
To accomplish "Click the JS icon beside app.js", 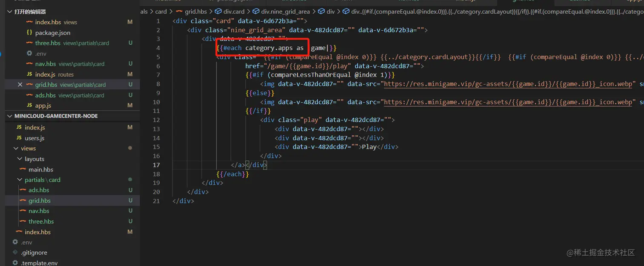I will tap(29, 106).
